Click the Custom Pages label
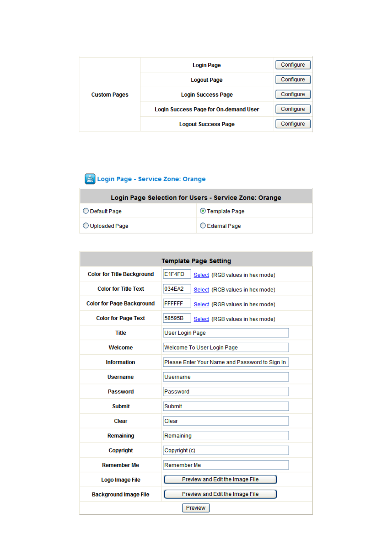This screenshot has height=555, width=392. [110, 95]
